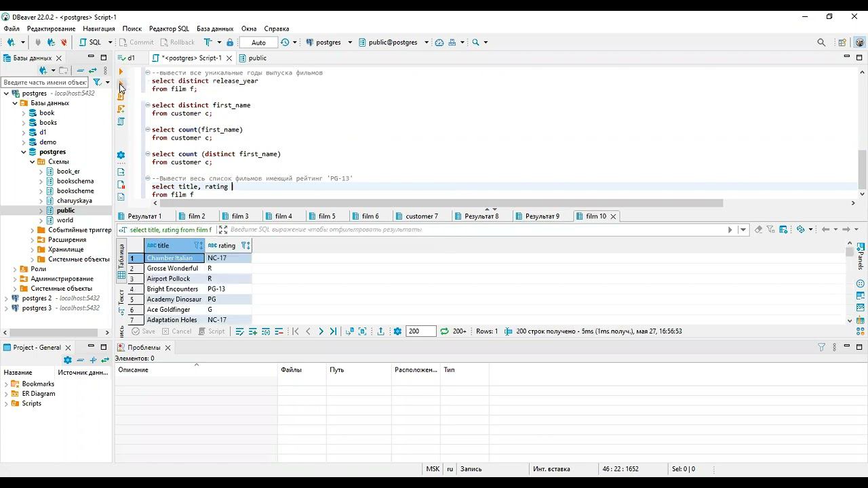Expand the ER Diagram project node
The image size is (868, 488).
(x=7, y=394)
